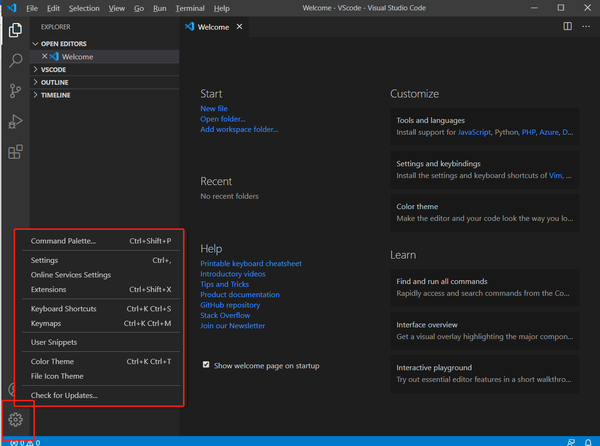Click the JavaScript link under Tools and languages
Screen dimensions: 600x446
click(x=474, y=132)
